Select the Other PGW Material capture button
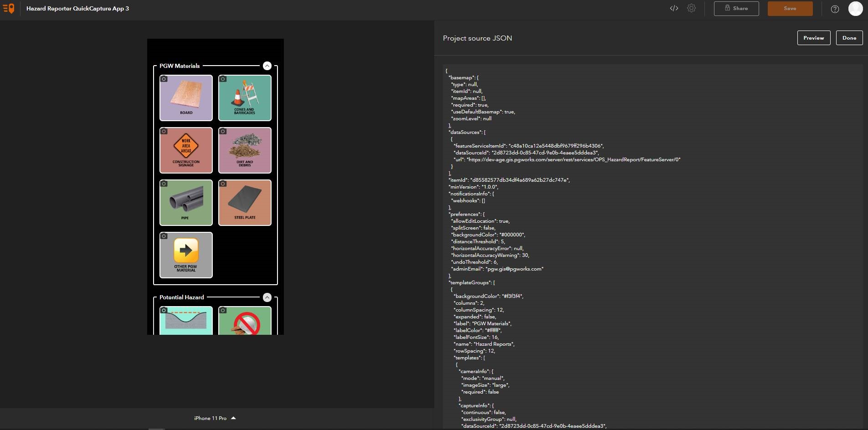The image size is (868, 430). coord(186,255)
